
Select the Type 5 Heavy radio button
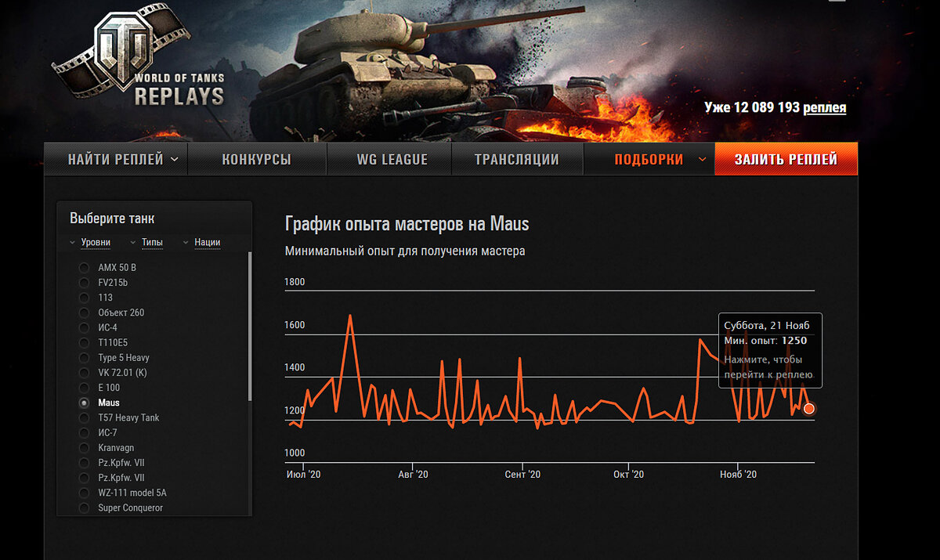pos(84,358)
